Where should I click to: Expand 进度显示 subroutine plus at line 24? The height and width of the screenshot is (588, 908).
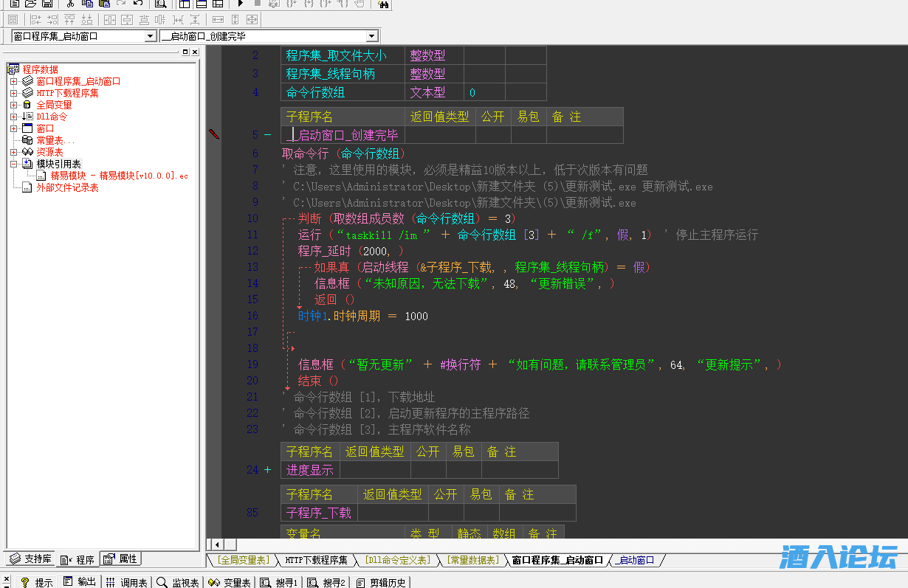(x=267, y=470)
